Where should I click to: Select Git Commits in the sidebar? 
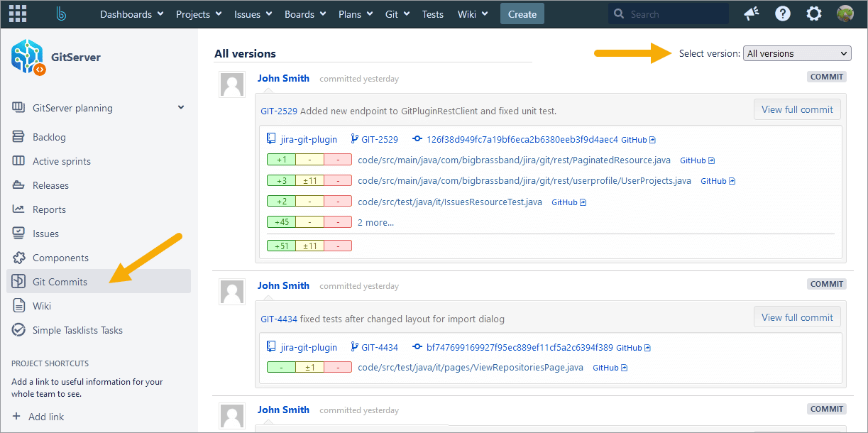click(60, 282)
